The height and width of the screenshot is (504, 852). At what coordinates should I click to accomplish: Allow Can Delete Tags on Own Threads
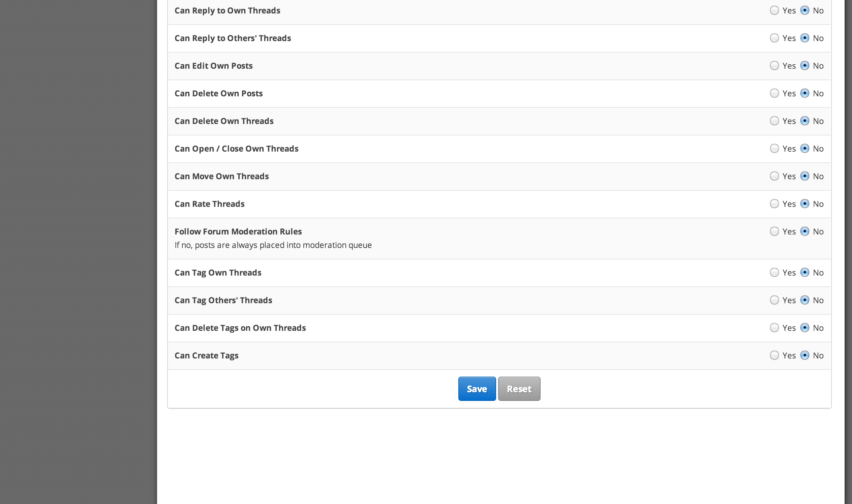pos(774,327)
